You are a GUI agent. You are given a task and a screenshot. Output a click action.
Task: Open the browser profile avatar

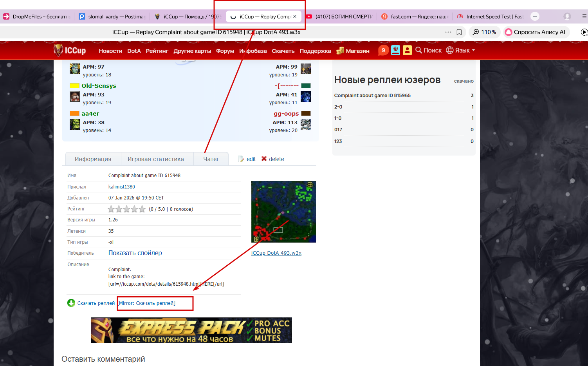567,16
